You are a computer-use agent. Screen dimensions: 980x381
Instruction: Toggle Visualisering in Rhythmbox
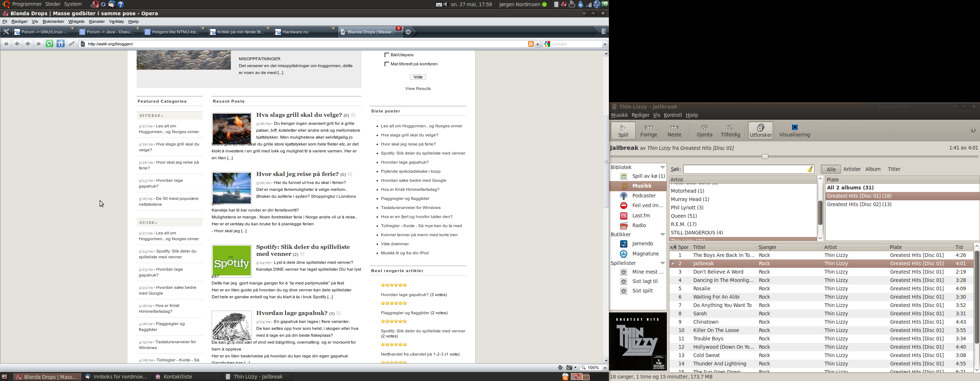click(x=795, y=131)
